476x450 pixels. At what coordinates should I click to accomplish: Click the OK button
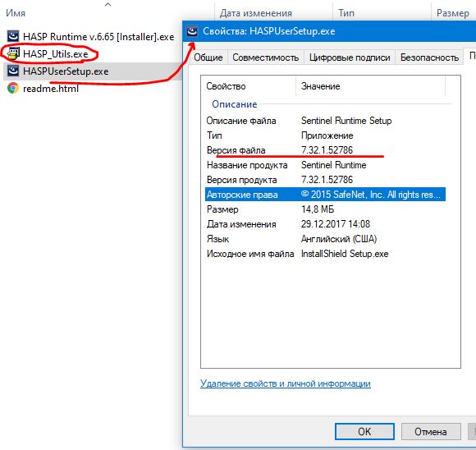364,431
